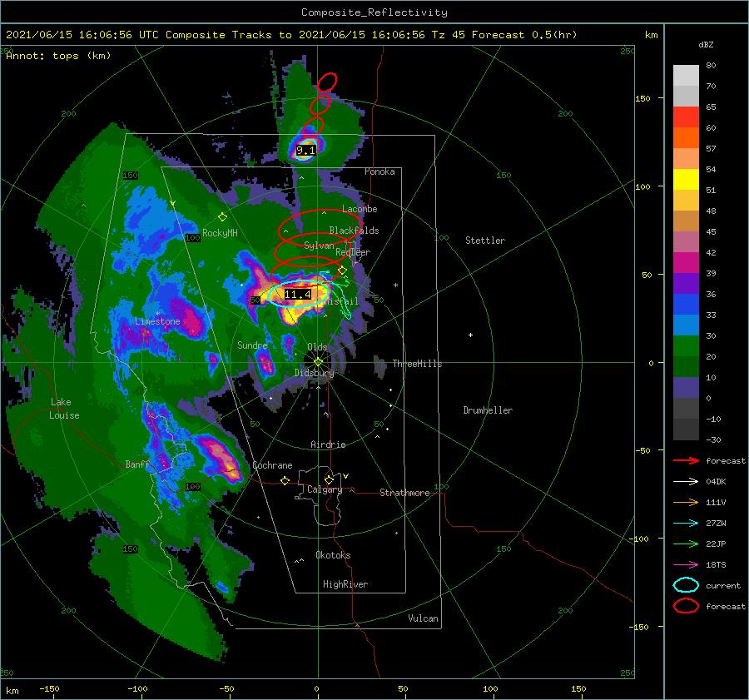The height and width of the screenshot is (700, 749).
Task: Click the magenta 18TS arrow legend
Action: pyautogui.click(x=686, y=565)
